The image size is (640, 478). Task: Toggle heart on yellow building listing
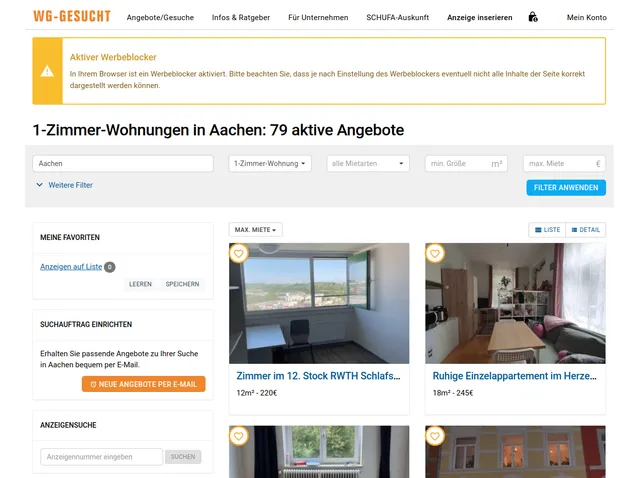[435, 436]
